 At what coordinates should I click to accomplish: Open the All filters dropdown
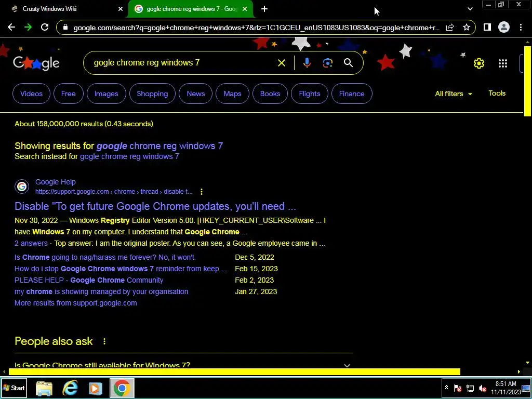tap(453, 94)
